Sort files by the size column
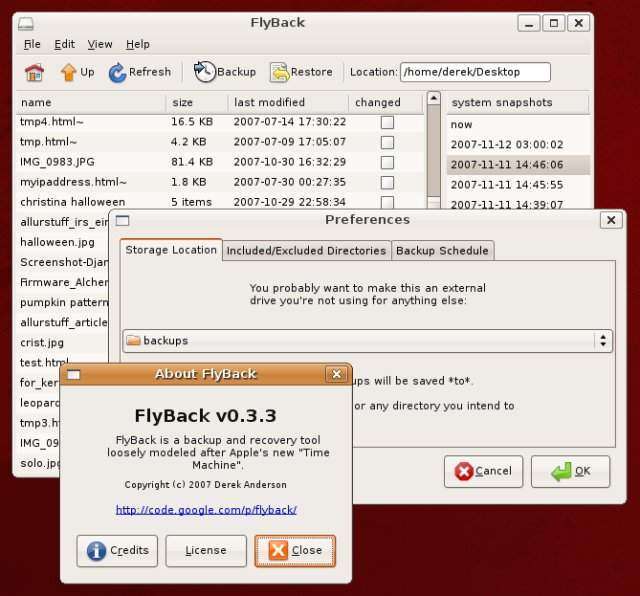 tap(197, 103)
